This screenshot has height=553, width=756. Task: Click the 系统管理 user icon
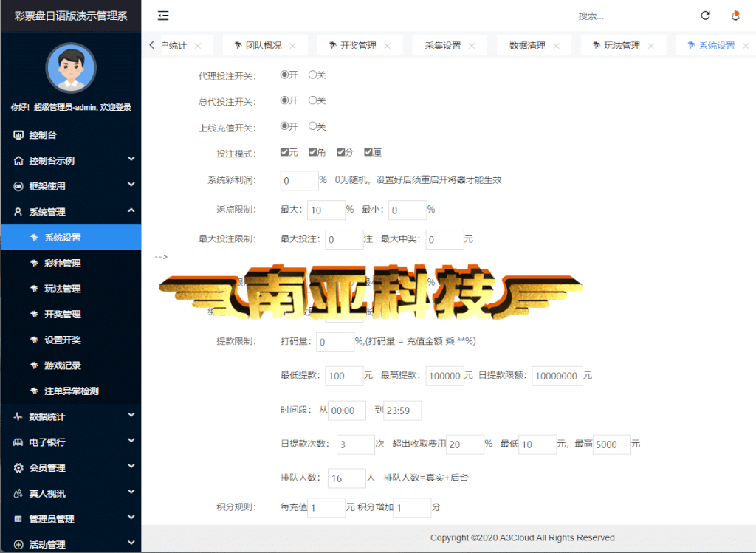[x=18, y=212]
